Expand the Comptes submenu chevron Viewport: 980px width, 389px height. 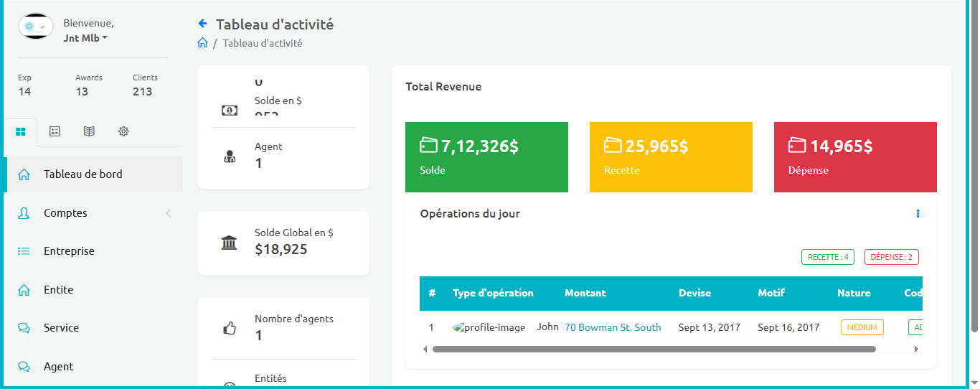click(169, 213)
